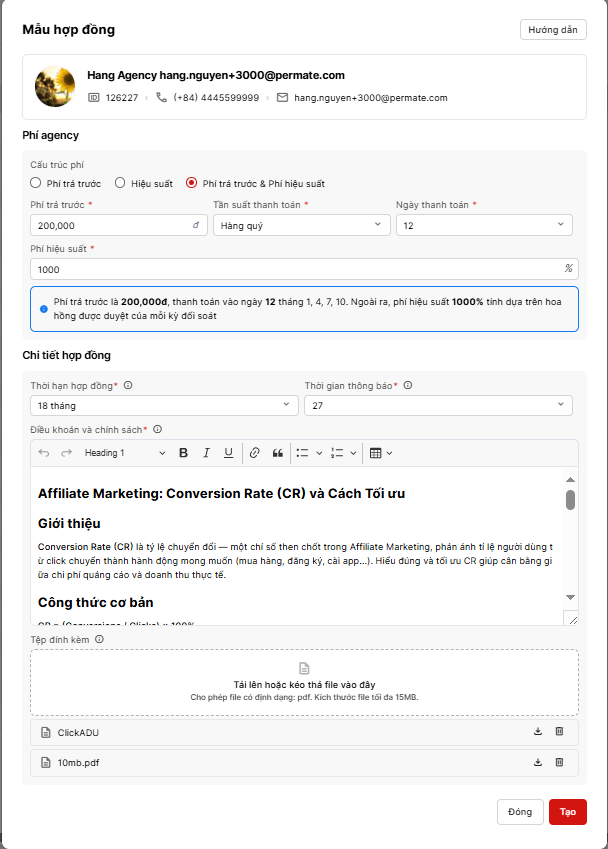Click the editor's vertical scrollbar thumb

pos(570,499)
